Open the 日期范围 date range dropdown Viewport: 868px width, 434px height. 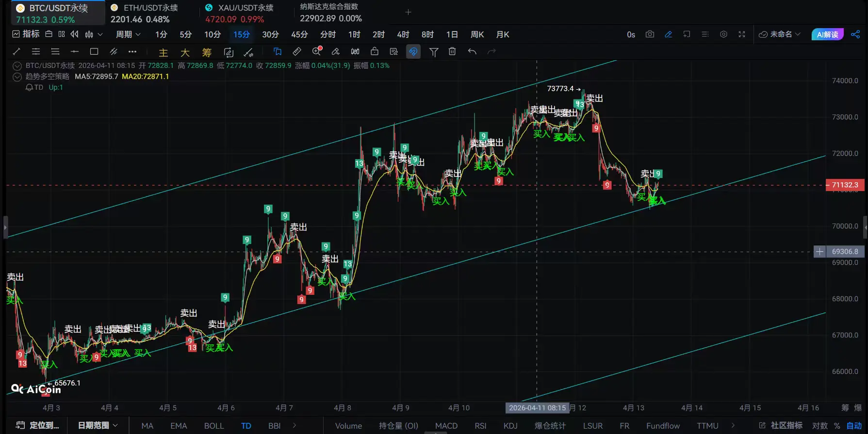tap(98, 425)
